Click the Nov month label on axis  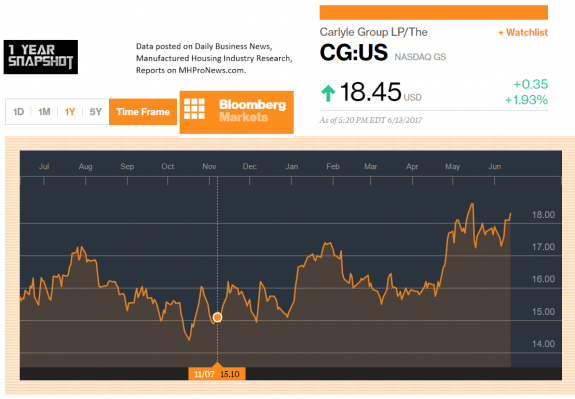coord(209,166)
